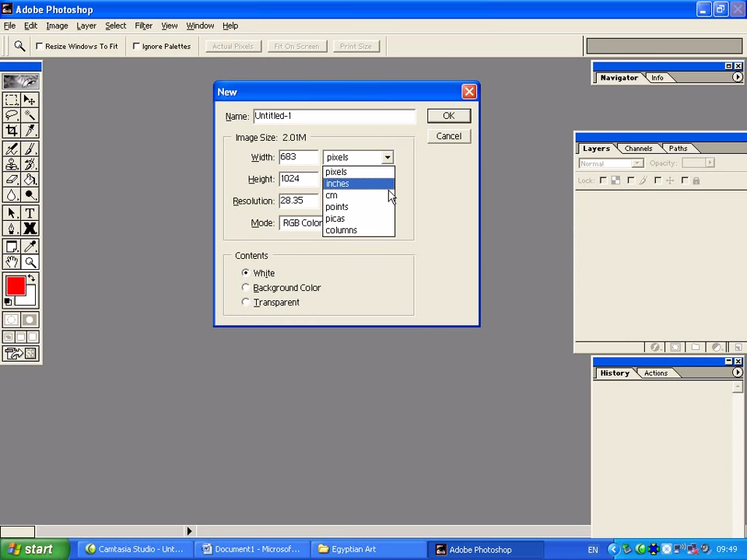Click OK in the New dialog
This screenshot has height=560, width=747.
(x=449, y=116)
